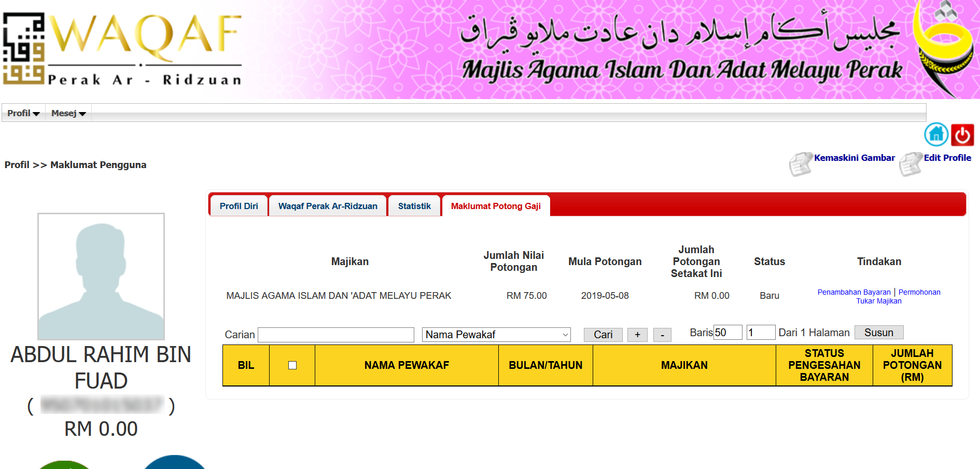Click JUMLAH POTONGAN (RM) column header

point(912,365)
